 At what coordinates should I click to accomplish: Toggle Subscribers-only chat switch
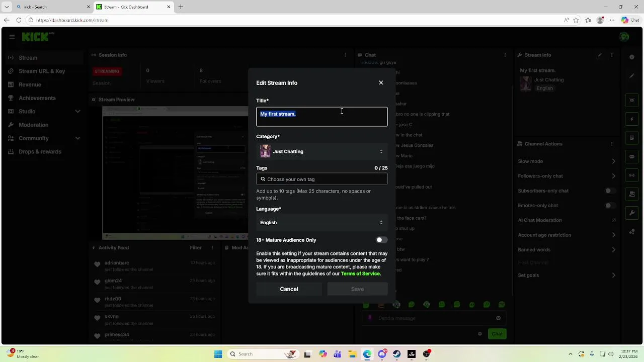click(x=610, y=191)
